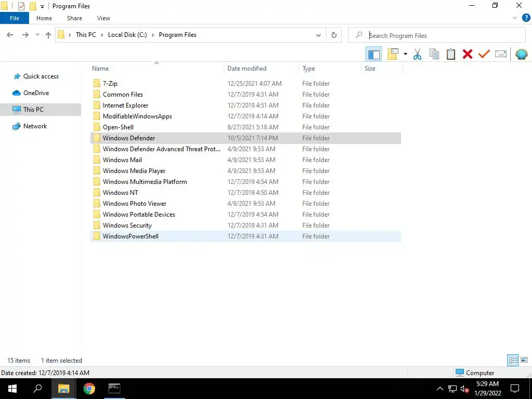Select the Internet Explorer folder
532x399 pixels.
click(x=246, y=105)
